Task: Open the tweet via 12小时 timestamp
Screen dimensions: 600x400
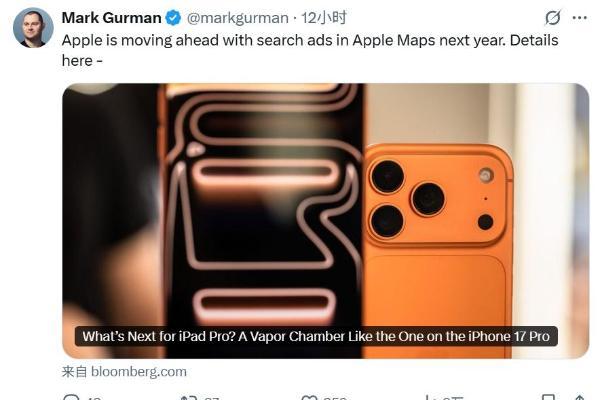Action: pyautogui.click(x=324, y=18)
